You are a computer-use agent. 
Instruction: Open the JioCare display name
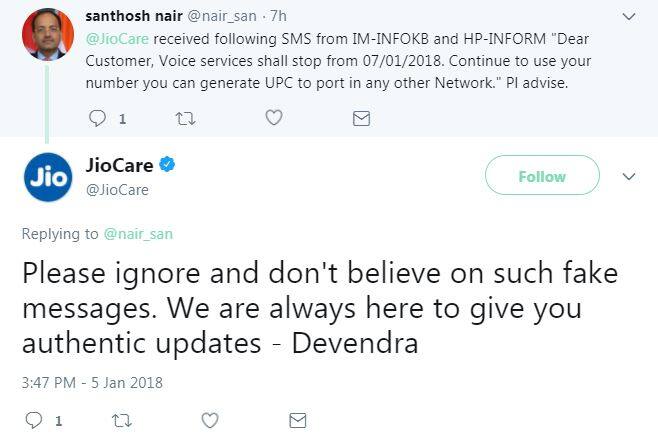coord(119,165)
